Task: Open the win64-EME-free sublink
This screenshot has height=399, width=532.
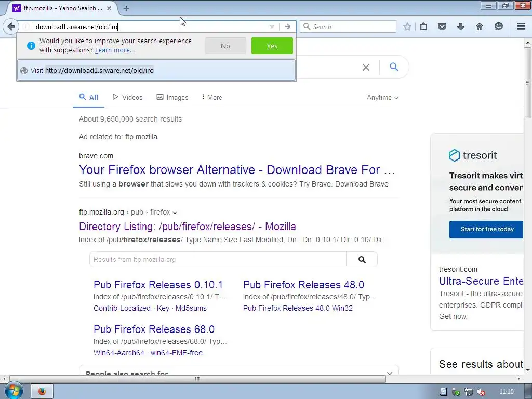Action: pyautogui.click(x=177, y=353)
